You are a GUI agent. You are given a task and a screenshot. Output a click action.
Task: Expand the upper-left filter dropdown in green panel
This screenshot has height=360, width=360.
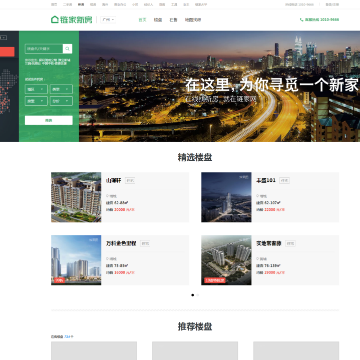[x=36, y=89]
